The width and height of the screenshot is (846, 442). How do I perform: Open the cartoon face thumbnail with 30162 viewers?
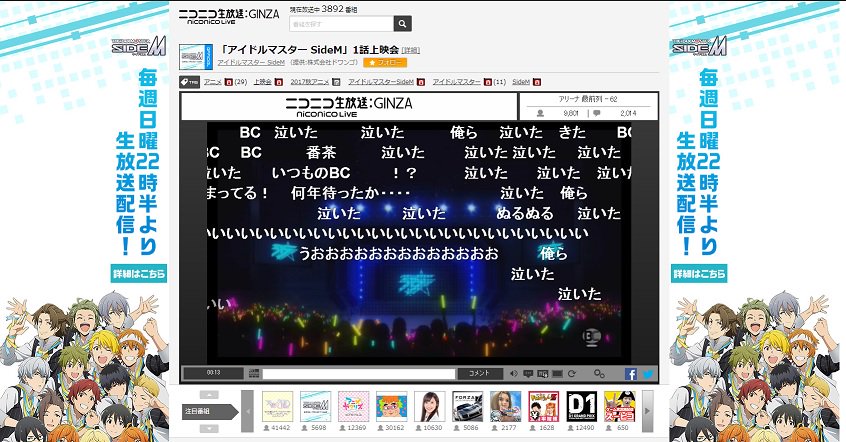click(x=392, y=407)
